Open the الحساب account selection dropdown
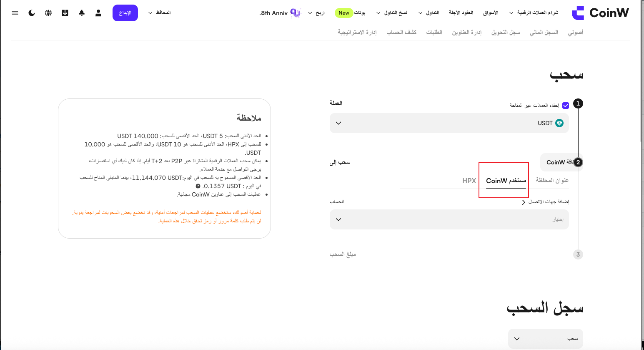Image resolution: width=644 pixels, height=350 pixels. coord(449,219)
